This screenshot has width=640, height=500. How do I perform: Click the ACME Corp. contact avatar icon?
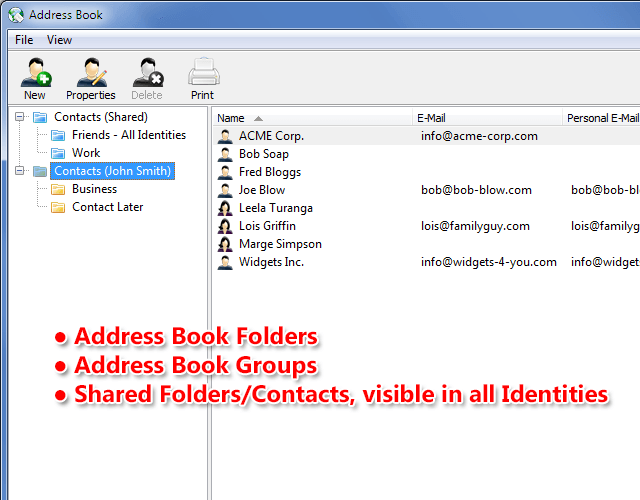[225, 136]
